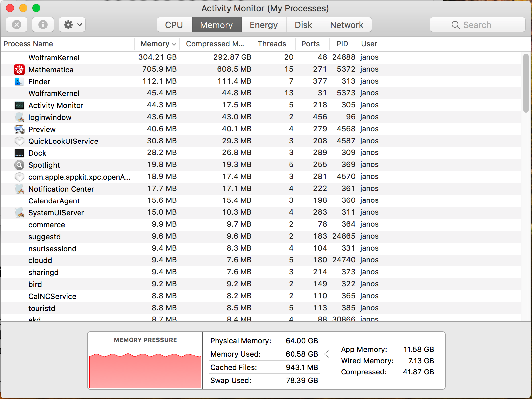532x399 pixels.
Task: Click the 292.87 GB compressed memory value
Action: (232, 57)
